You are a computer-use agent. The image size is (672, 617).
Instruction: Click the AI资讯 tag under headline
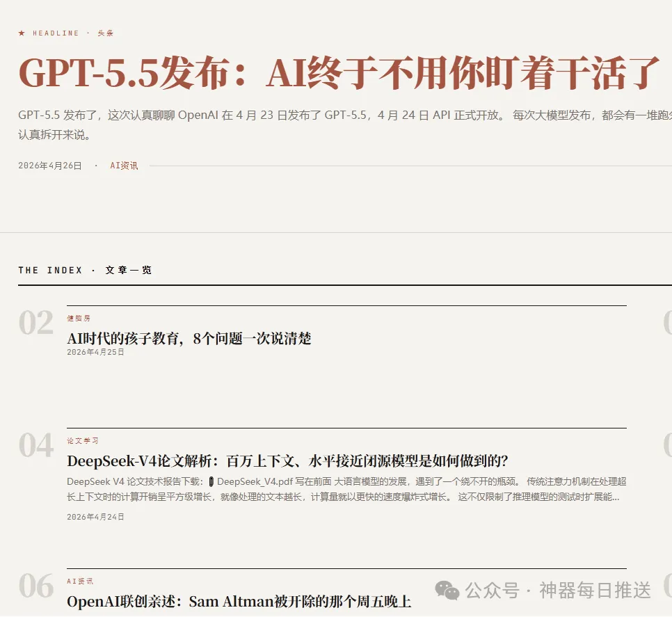124,166
